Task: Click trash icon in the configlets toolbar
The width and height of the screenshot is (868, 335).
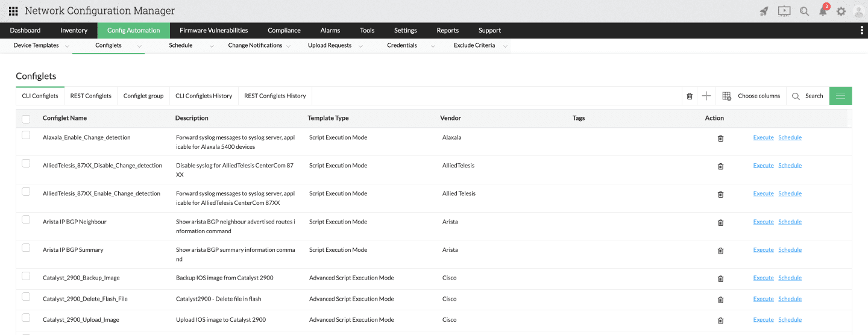Action: [690, 96]
